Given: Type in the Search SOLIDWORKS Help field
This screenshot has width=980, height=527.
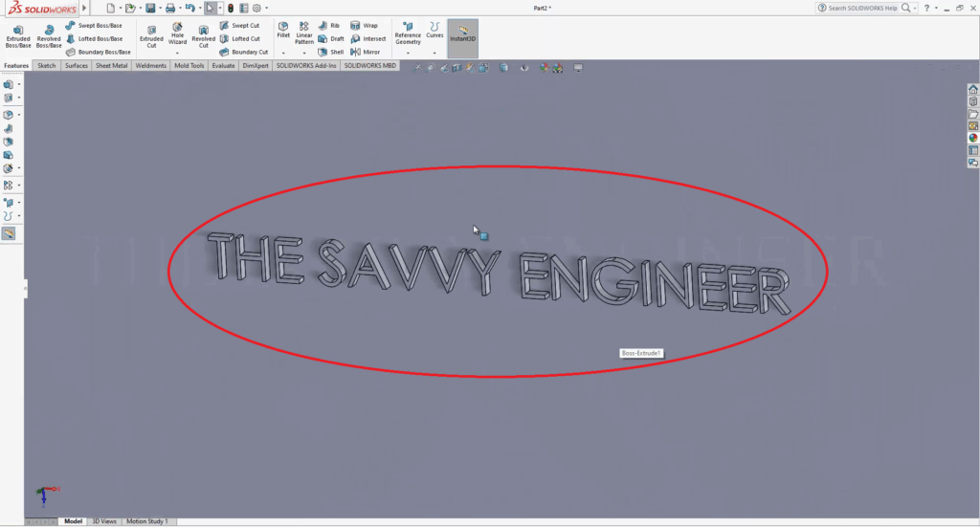Looking at the screenshot, I should coord(862,8).
